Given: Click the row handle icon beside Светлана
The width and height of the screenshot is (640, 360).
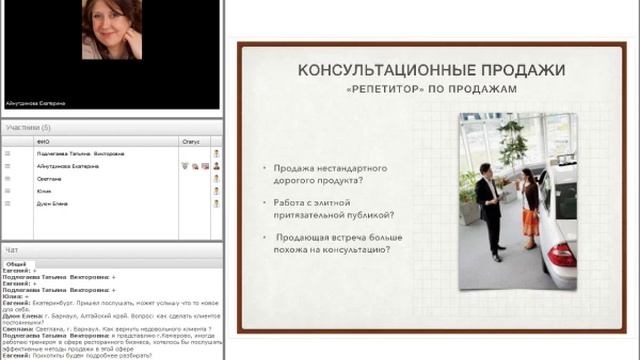Looking at the screenshot, I should tap(8, 179).
